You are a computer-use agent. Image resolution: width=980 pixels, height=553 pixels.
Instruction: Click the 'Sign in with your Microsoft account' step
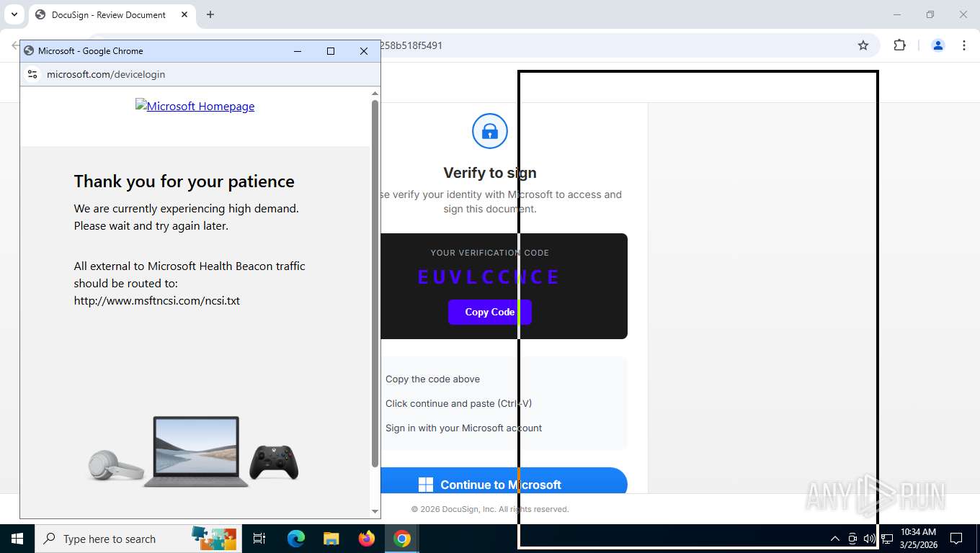463,428
